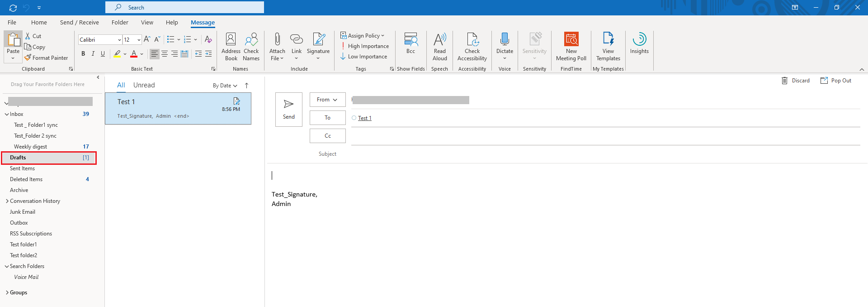Screen dimensions: 868x307
Task: Click the Cc recipients button
Action: click(x=327, y=136)
